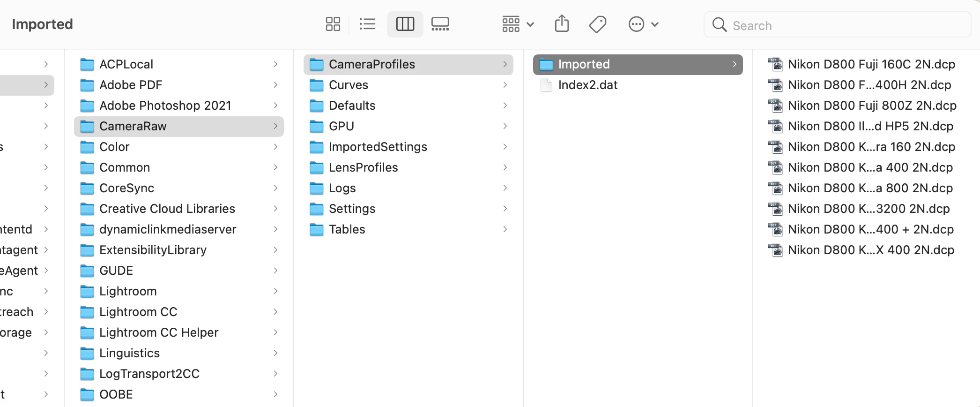This screenshot has height=407, width=980.
Task: Expand the Lightroom CC row chevron
Action: point(275,312)
